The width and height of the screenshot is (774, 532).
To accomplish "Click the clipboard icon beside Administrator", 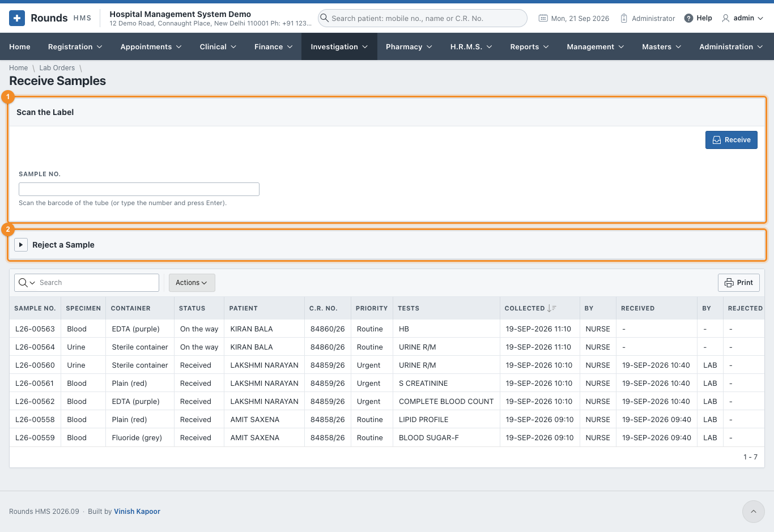I will click(x=624, y=18).
